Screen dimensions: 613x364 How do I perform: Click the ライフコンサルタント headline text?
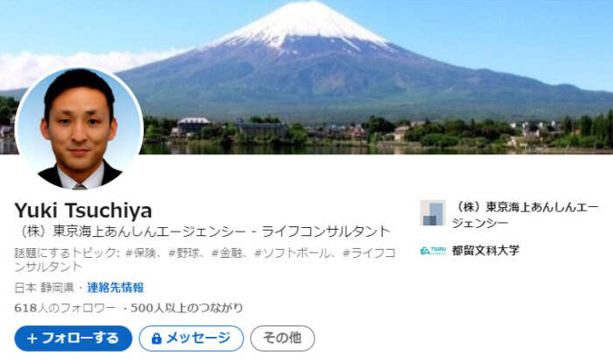click(326, 232)
